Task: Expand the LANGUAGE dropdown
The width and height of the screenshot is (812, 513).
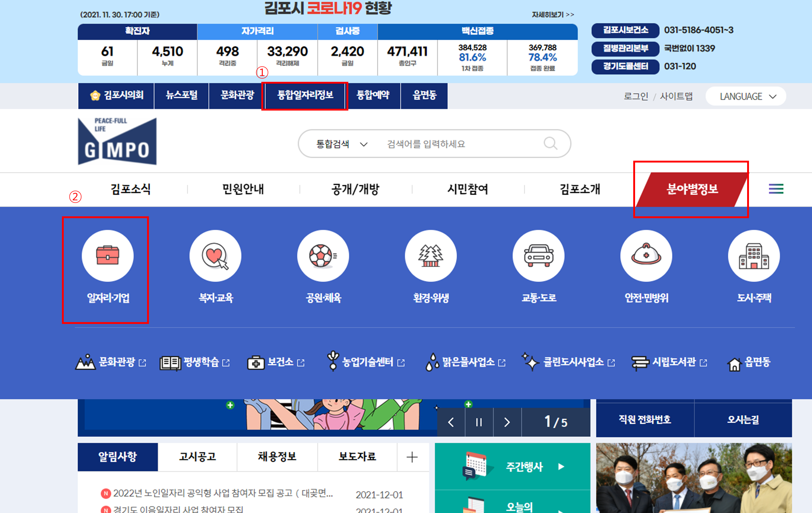Action: [746, 96]
